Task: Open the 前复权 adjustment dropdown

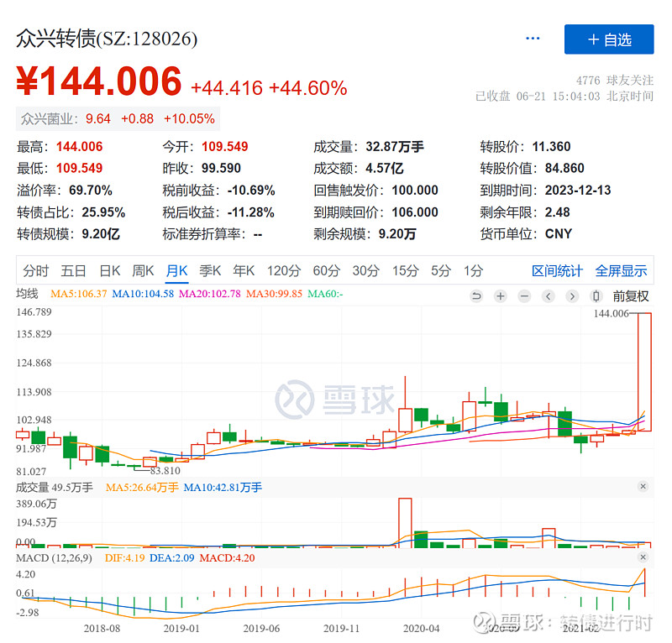Action: [632, 296]
